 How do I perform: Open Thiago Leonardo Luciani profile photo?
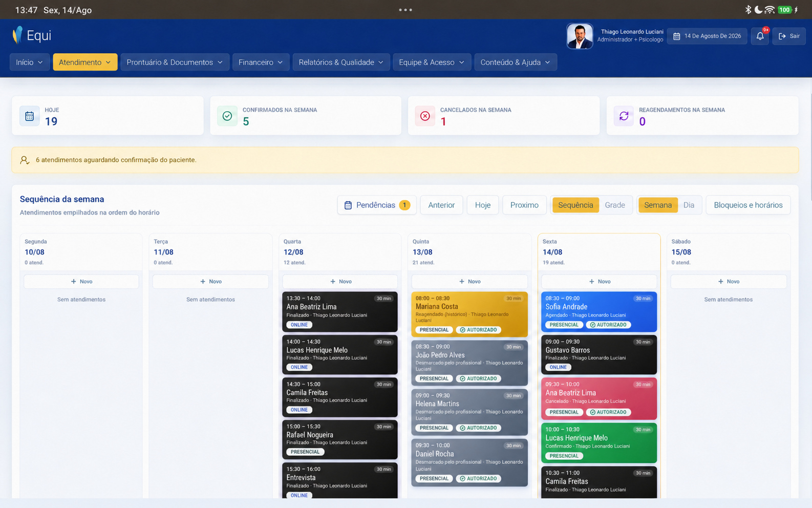580,36
